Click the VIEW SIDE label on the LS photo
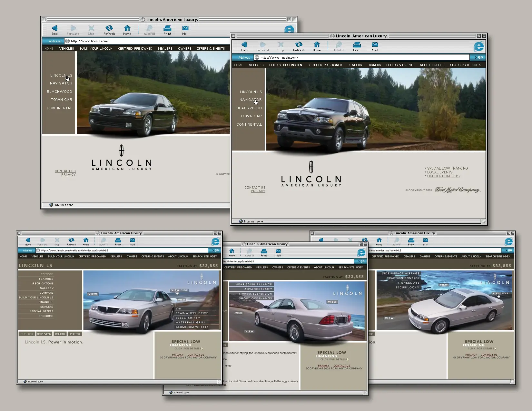The width and height of the screenshot is (532, 411). pos(180,290)
